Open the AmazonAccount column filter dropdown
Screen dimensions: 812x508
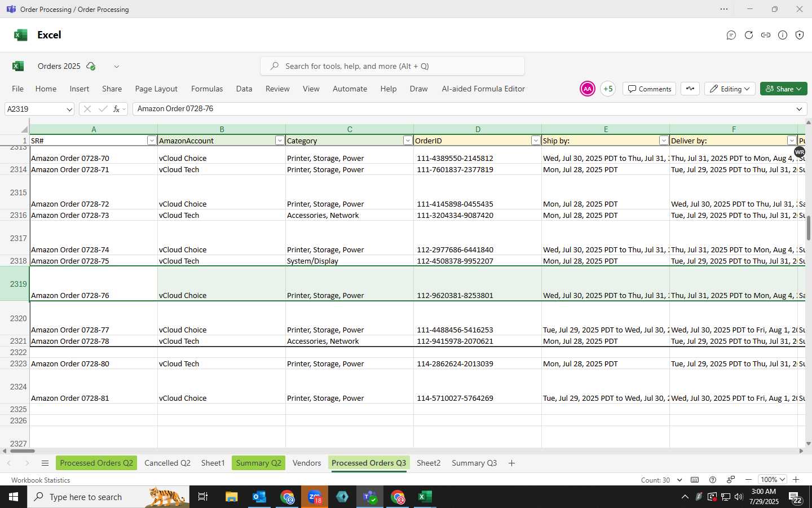280,141
